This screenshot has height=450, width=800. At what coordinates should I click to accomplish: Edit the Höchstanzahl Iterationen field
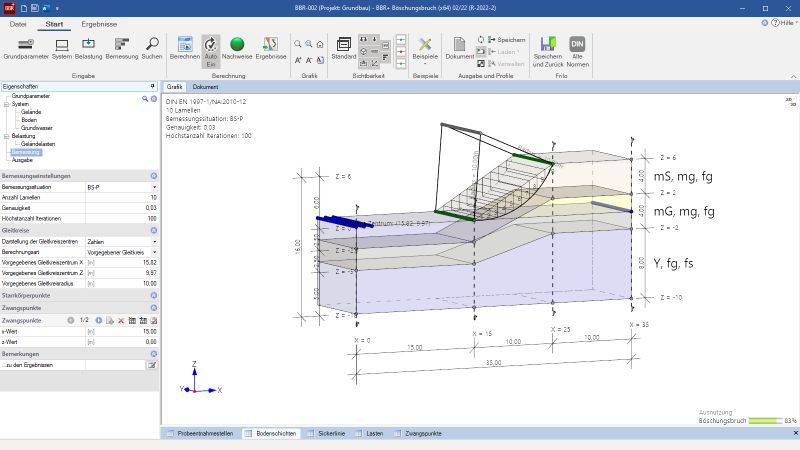click(x=121, y=218)
